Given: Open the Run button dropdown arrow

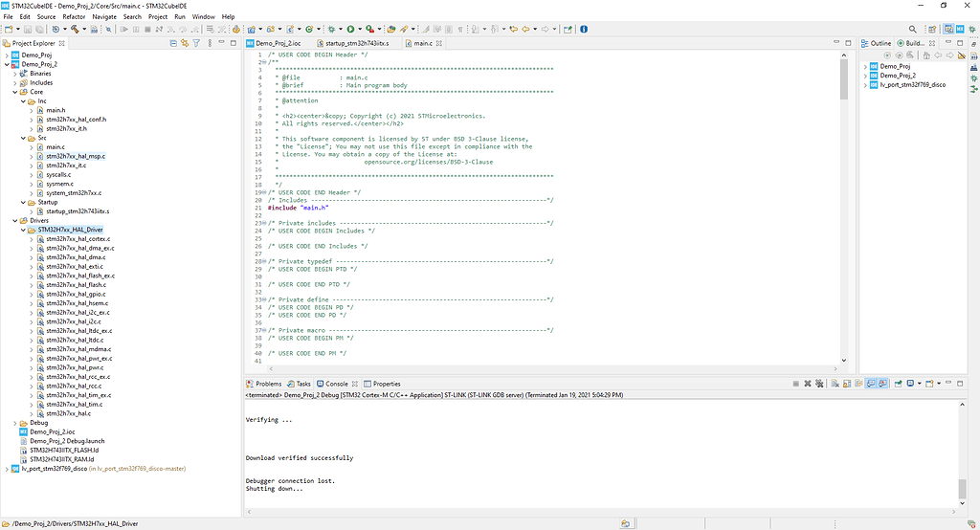Looking at the screenshot, I should (359, 29).
